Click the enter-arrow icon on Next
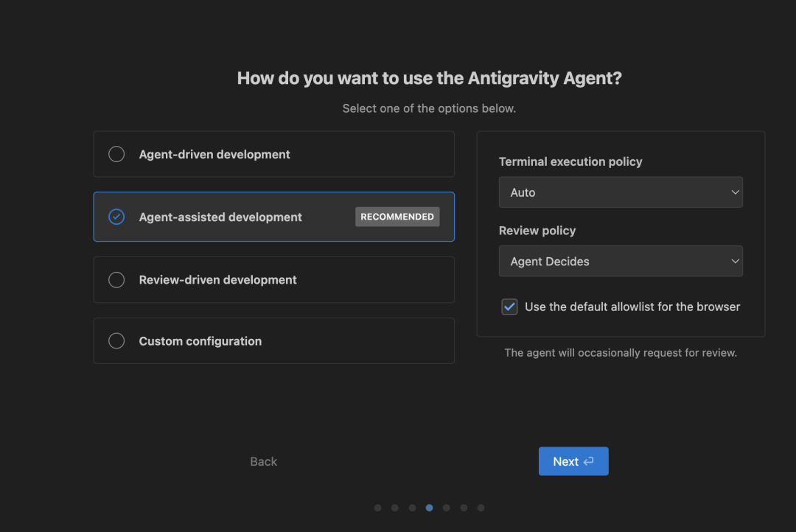796x532 pixels. point(588,461)
